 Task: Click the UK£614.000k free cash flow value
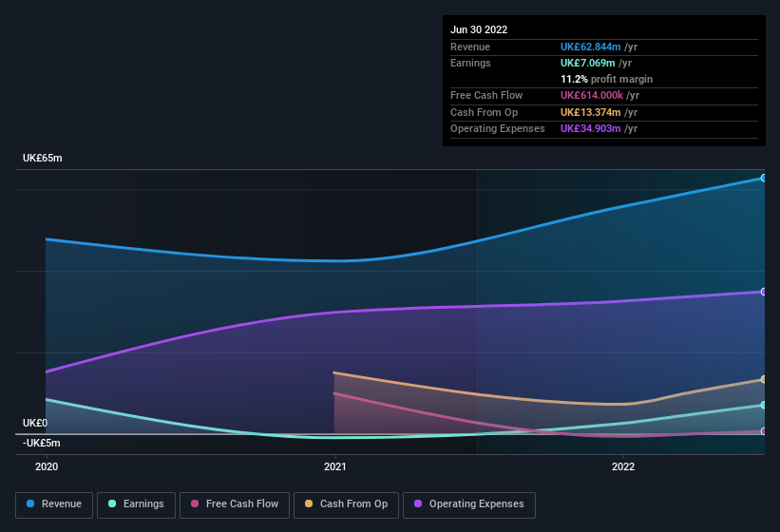[592, 95]
